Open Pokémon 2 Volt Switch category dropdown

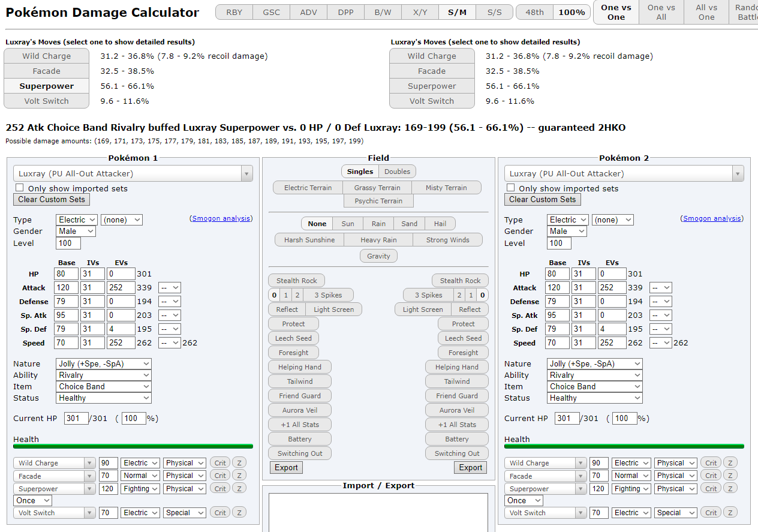(676, 513)
